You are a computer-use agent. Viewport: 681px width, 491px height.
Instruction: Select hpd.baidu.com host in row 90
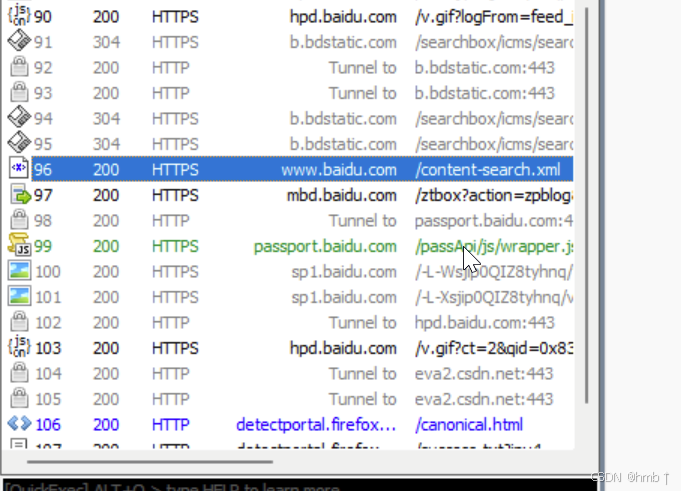[x=343, y=17]
